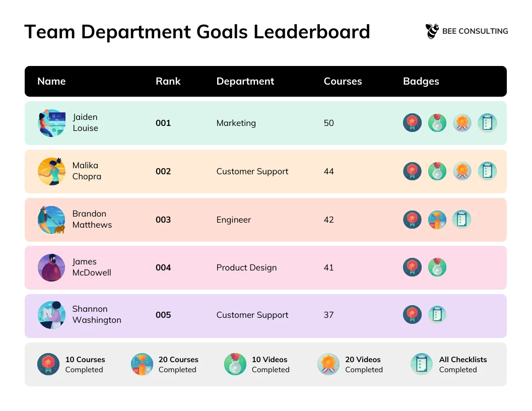The image size is (532, 411).
Task: Click Brandon Matthews' profile avatar
Action: tap(51, 220)
